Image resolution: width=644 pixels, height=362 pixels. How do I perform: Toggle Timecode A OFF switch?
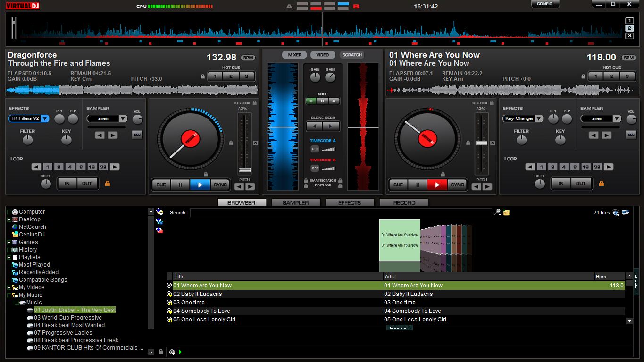point(315,149)
